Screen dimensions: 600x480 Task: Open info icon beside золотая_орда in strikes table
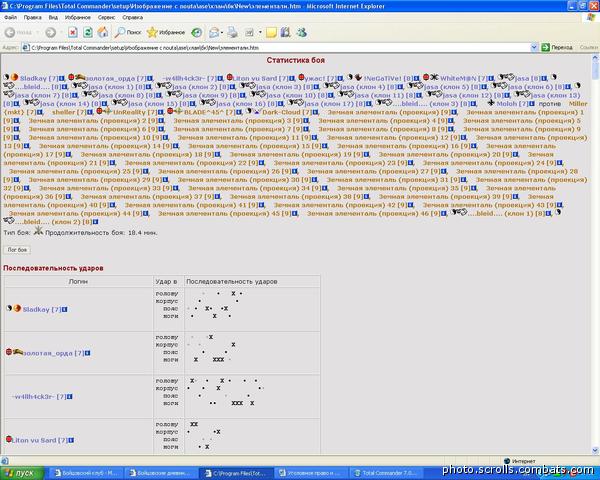(x=88, y=353)
